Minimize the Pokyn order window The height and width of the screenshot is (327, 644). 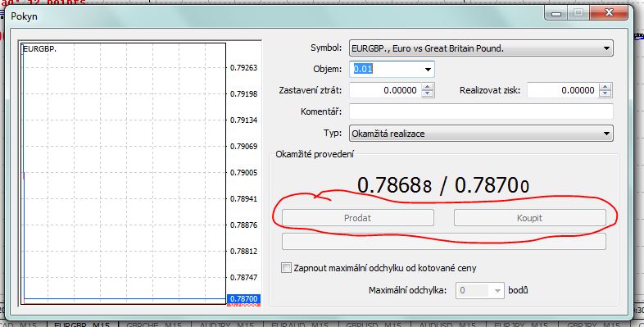pyautogui.click(x=556, y=13)
